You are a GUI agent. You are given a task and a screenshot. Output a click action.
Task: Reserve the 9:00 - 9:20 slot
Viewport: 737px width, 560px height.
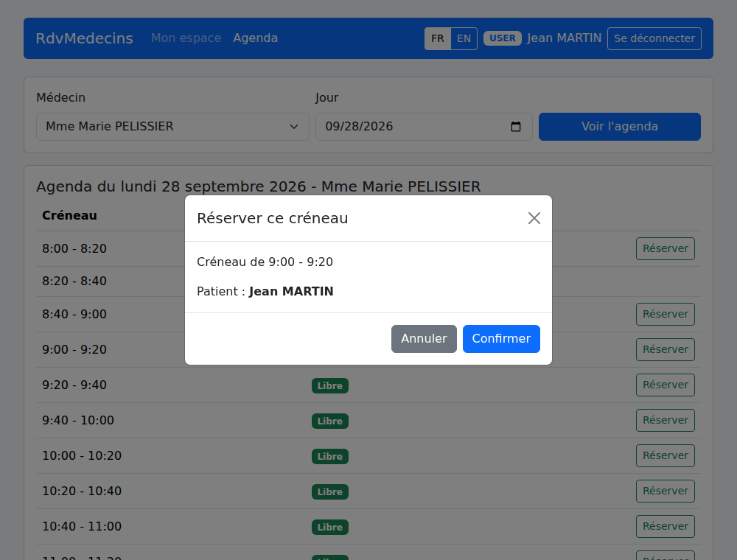(665, 349)
